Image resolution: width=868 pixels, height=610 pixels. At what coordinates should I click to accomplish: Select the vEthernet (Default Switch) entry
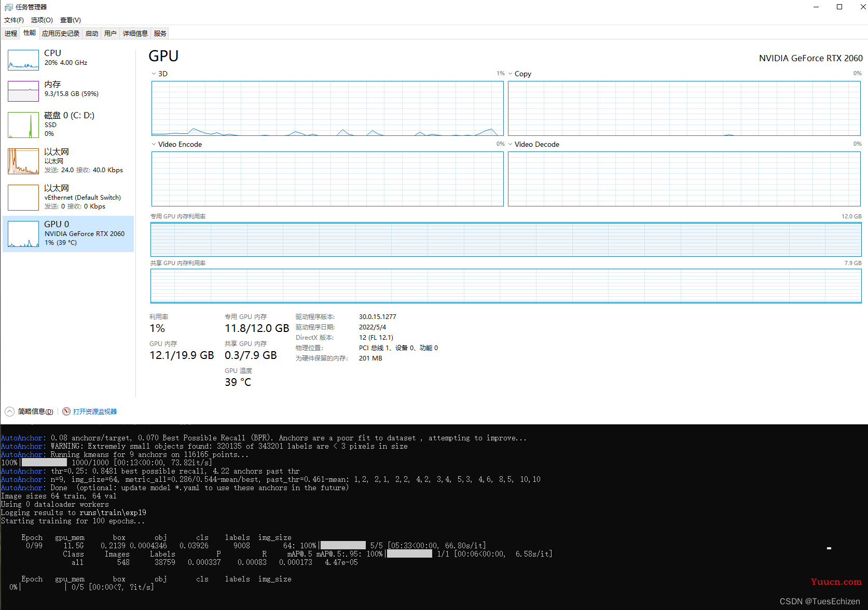68,198
